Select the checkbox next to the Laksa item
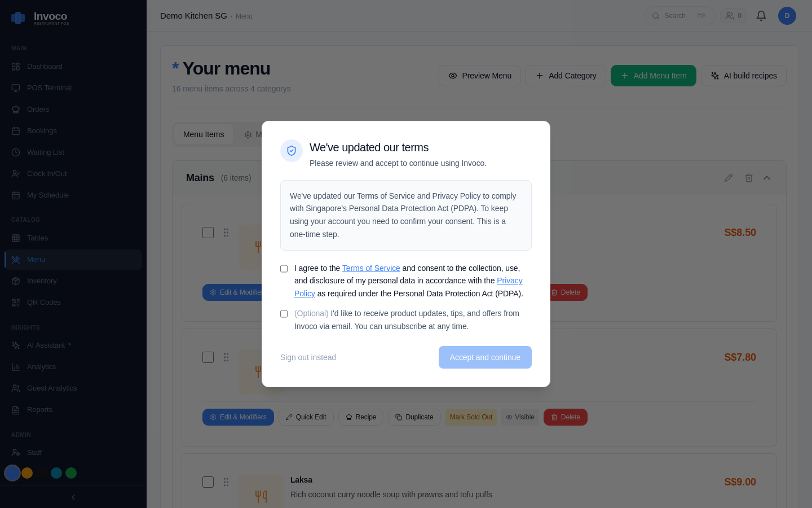Image resolution: width=812 pixels, height=508 pixels. click(208, 482)
